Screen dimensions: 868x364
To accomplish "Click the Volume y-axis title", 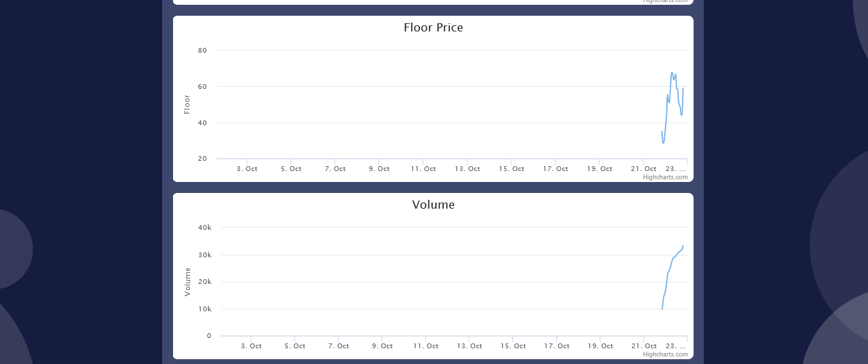I will click(187, 281).
